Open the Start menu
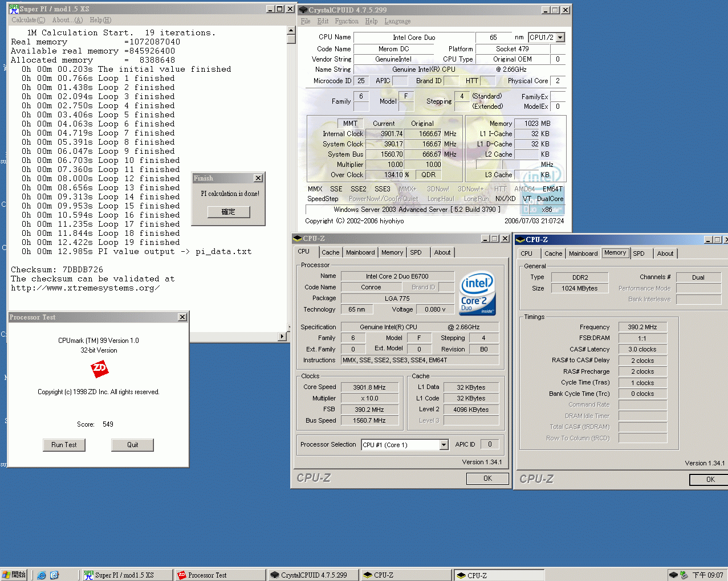 [x=14, y=575]
